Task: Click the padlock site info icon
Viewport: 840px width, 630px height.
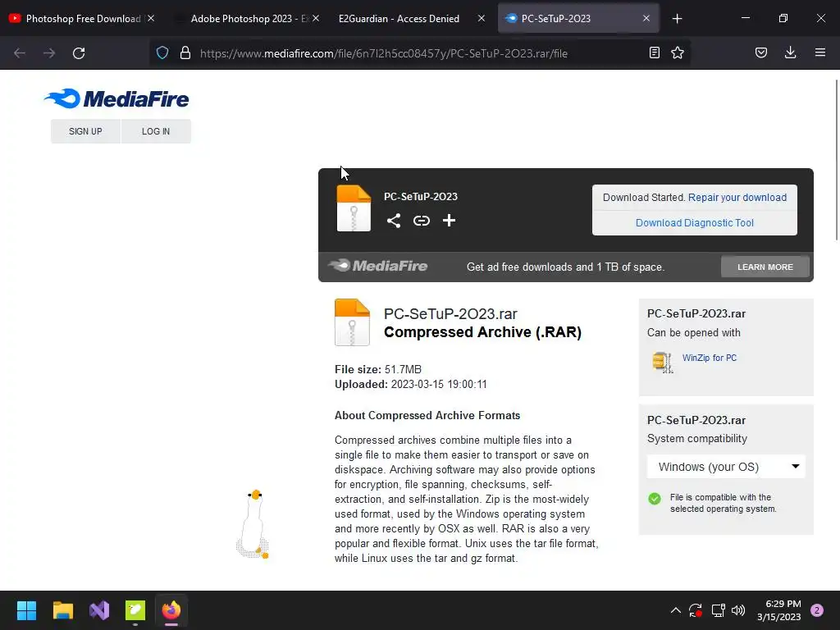Action: pyautogui.click(x=185, y=52)
